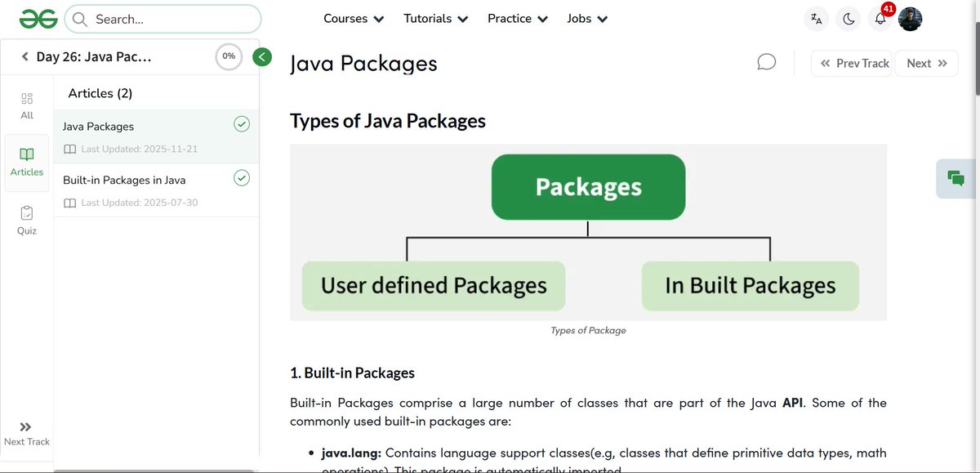The height and width of the screenshot is (473, 980).
Task: Open notifications via the bell icon
Action: pos(880,18)
